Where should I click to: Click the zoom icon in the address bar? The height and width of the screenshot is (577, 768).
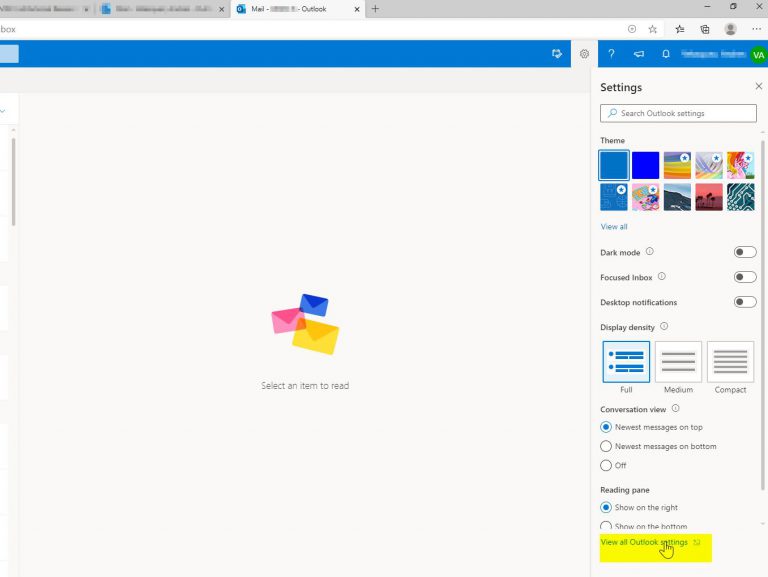click(632, 29)
